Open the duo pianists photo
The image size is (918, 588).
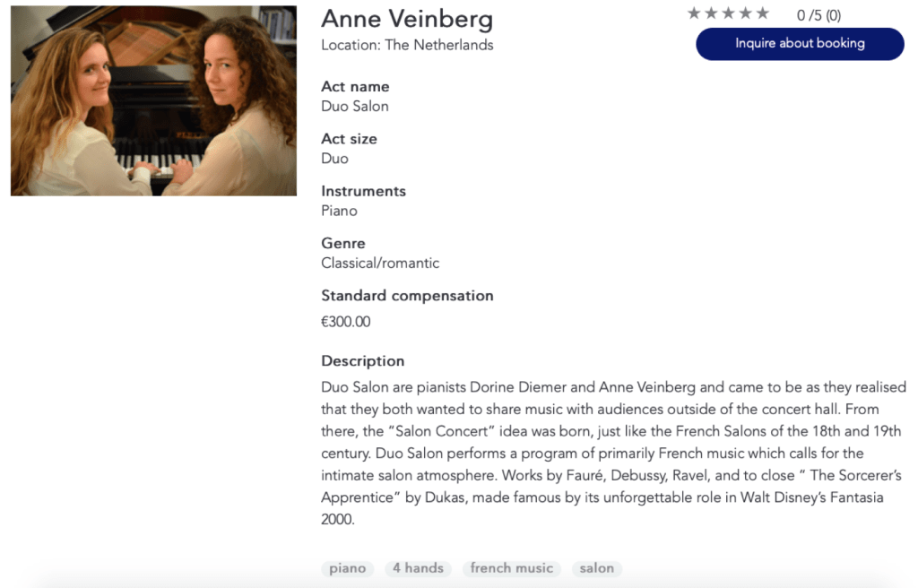coord(153,100)
